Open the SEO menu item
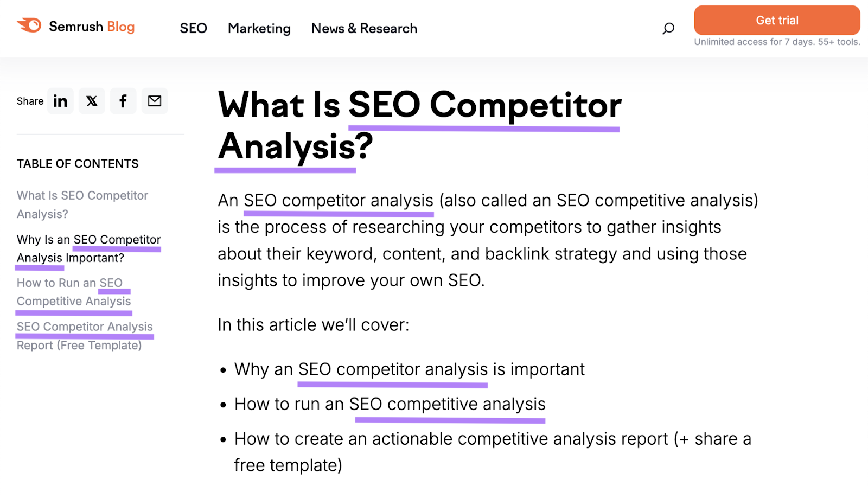 coord(193,28)
